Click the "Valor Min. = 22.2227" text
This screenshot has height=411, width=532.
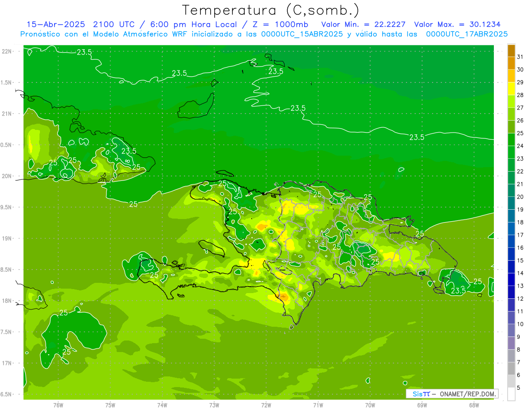(363, 24)
